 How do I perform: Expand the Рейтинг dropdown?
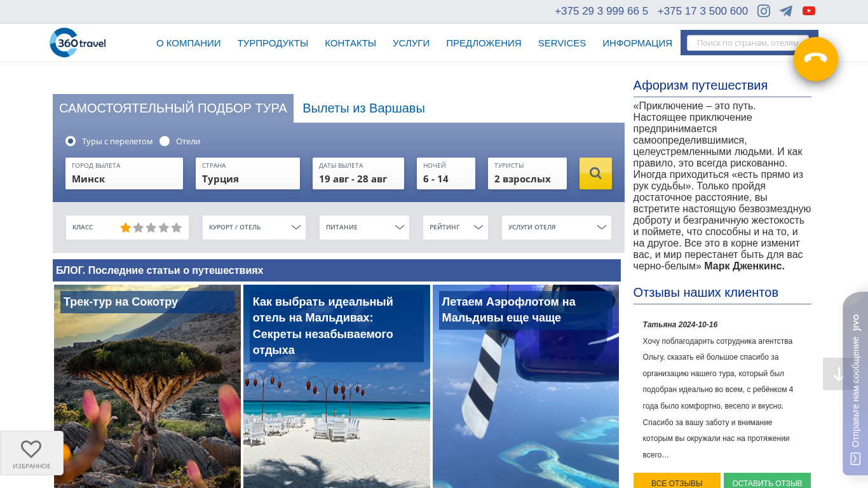tap(456, 227)
